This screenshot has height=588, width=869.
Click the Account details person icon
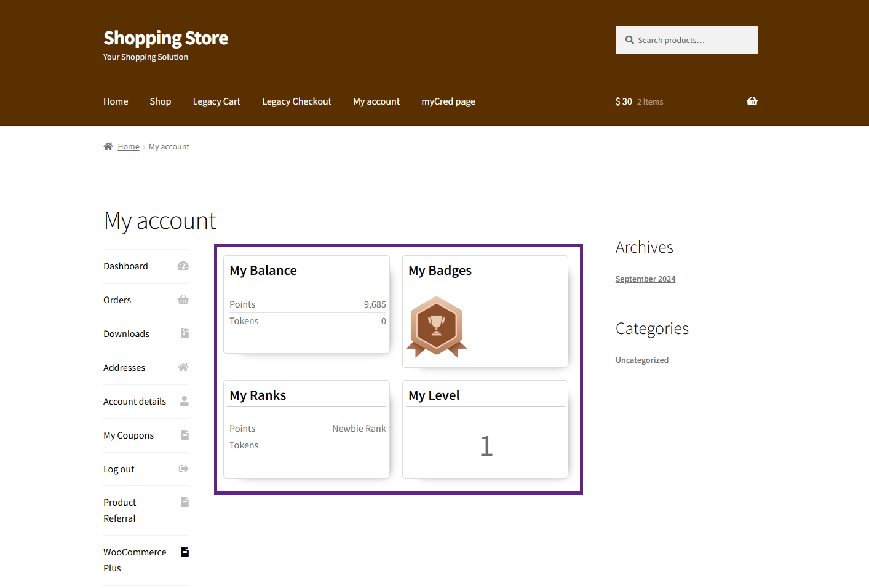click(184, 402)
